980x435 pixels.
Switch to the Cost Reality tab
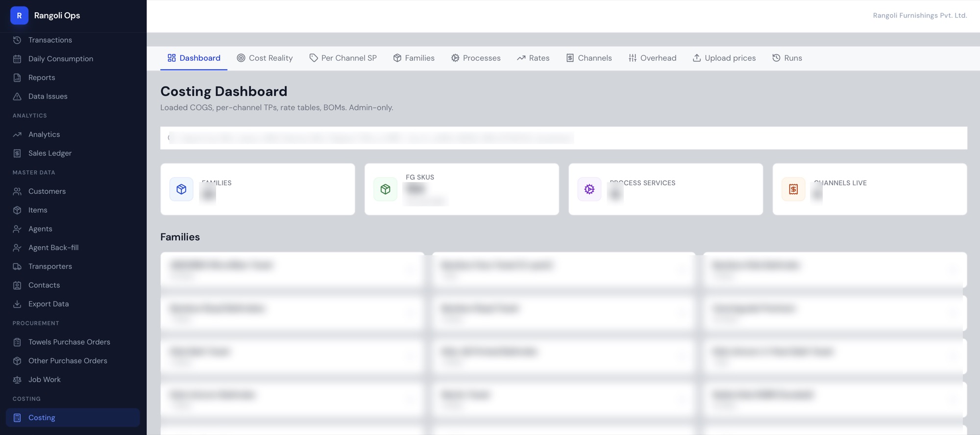click(265, 58)
